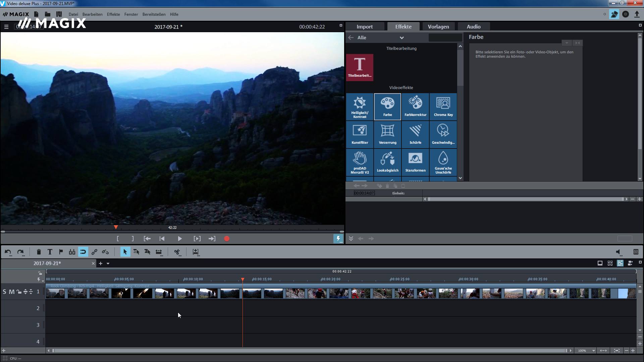644x362 pixels.
Task: Open proDAD Mercalli V2 stabilizer
Action: [x=360, y=162]
